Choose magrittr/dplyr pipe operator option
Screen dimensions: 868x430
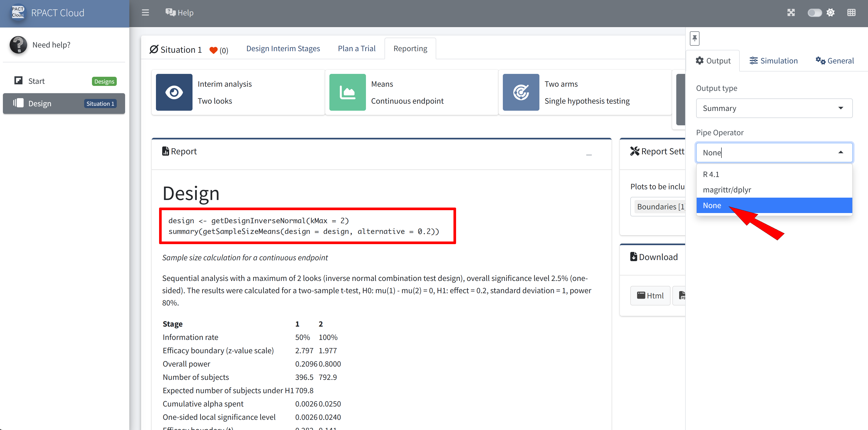[727, 190]
